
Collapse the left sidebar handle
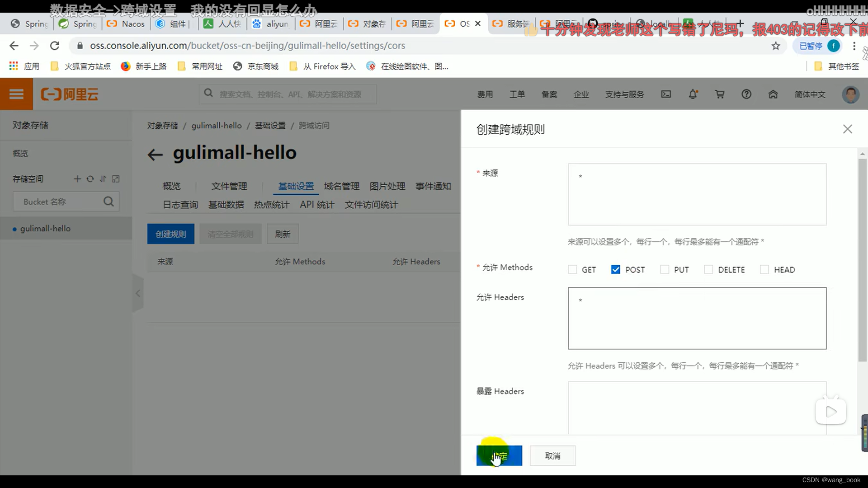tap(138, 293)
